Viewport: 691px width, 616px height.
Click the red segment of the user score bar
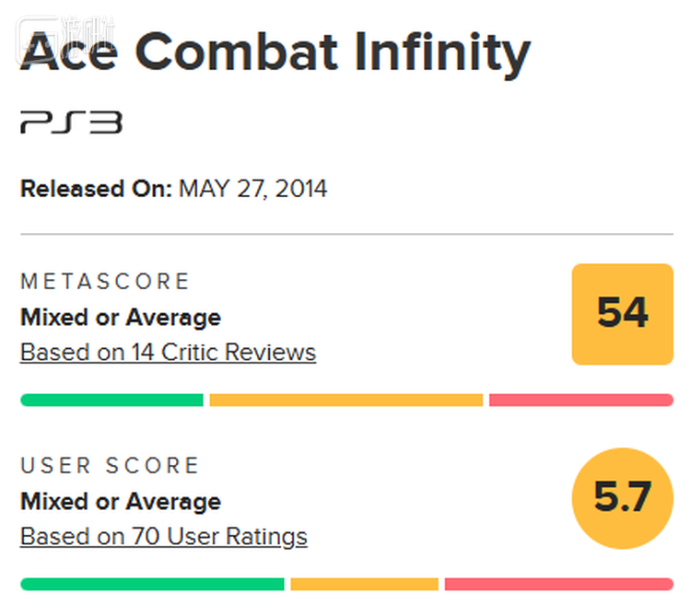pyautogui.click(x=559, y=585)
